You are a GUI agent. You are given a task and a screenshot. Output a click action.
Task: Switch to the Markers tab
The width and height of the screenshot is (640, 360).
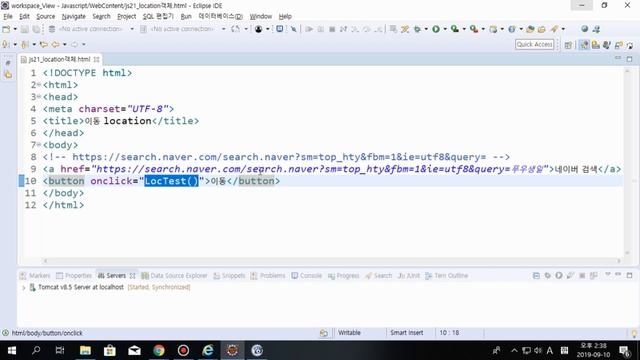[36, 276]
